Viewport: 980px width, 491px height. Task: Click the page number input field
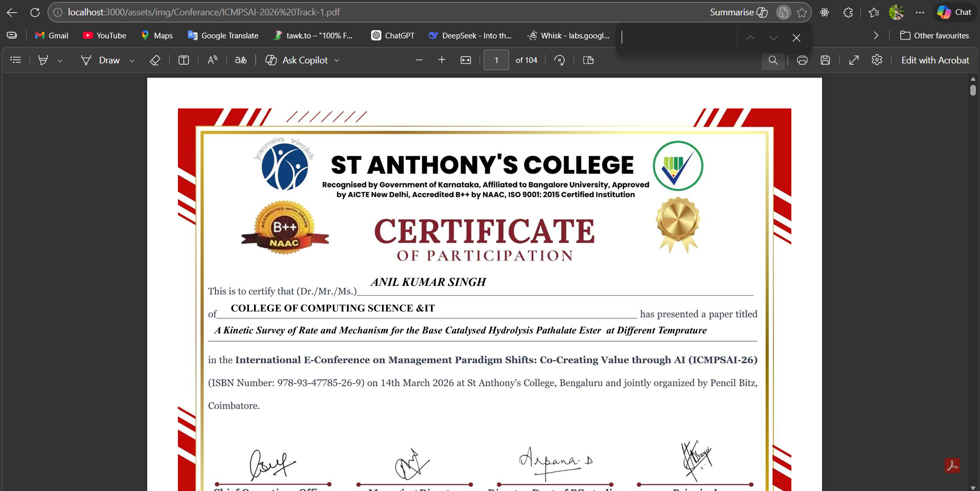[x=496, y=60]
